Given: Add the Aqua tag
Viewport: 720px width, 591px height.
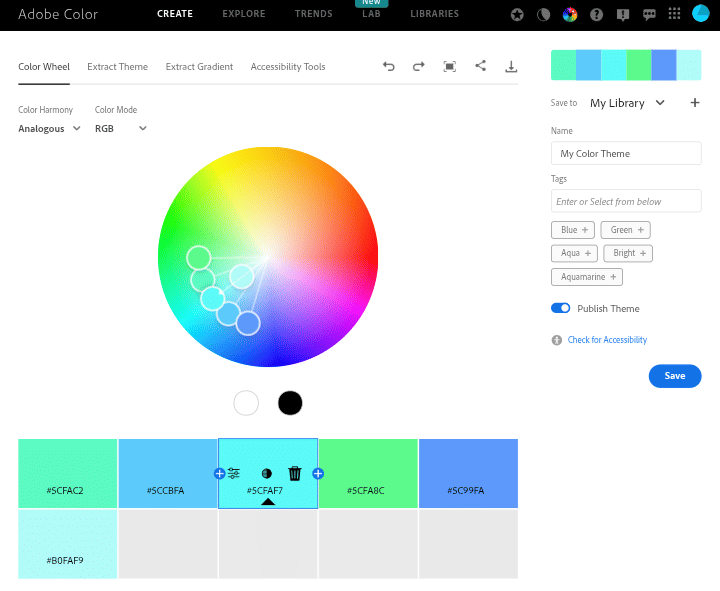Looking at the screenshot, I should pyautogui.click(x=574, y=253).
